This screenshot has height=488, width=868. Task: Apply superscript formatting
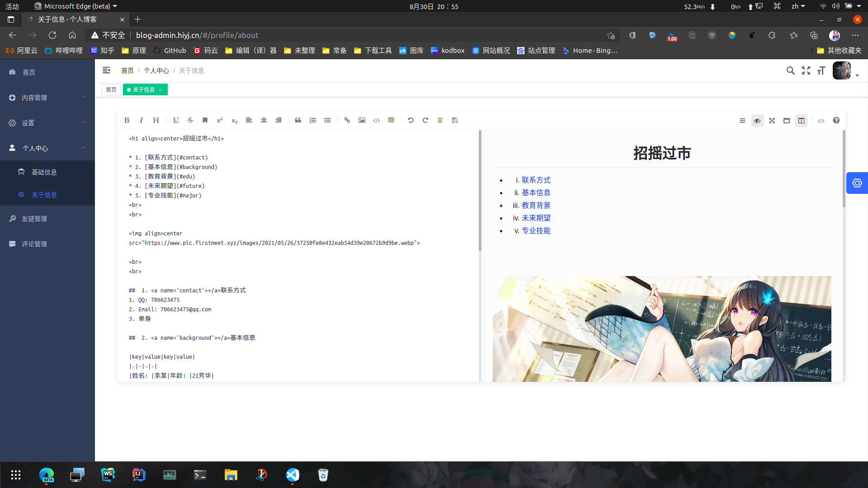point(220,120)
